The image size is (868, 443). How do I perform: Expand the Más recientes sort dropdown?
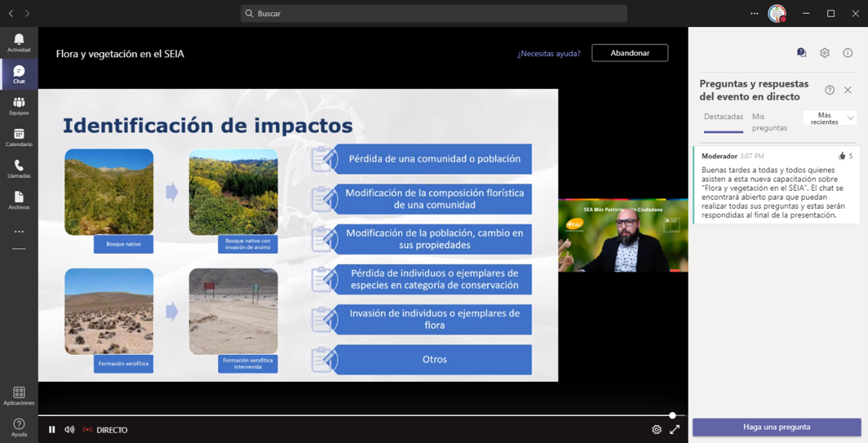(x=830, y=118)
